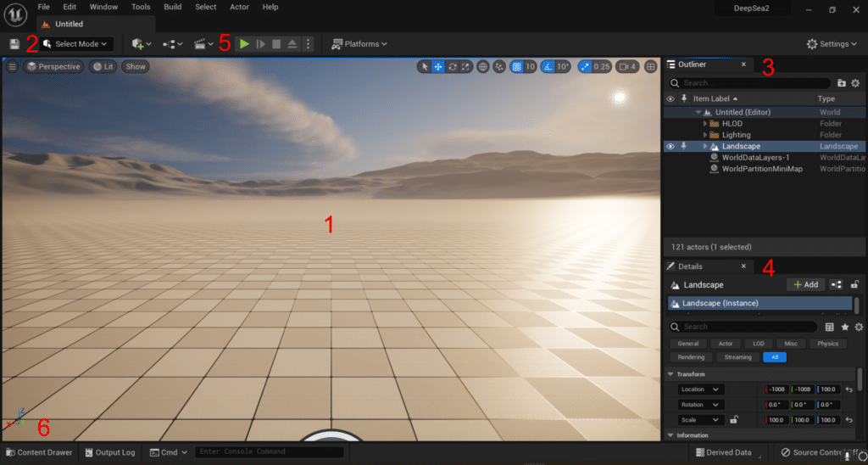The image size is (868, 465).
Task: Click the Eject icon in play controls
Action: pos(292,44)
